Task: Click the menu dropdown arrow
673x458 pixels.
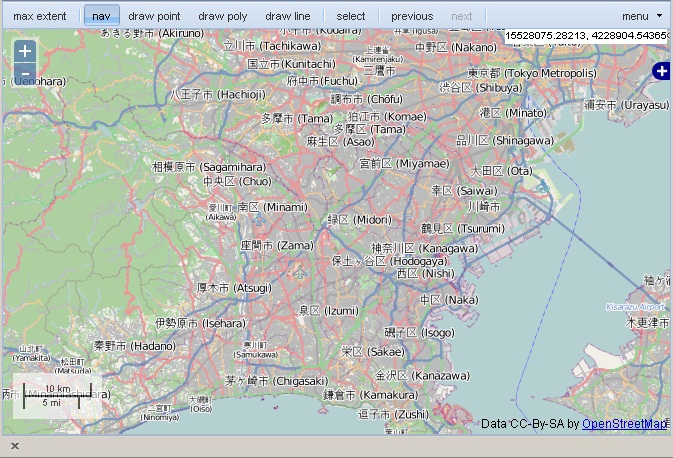Action: 659,16
